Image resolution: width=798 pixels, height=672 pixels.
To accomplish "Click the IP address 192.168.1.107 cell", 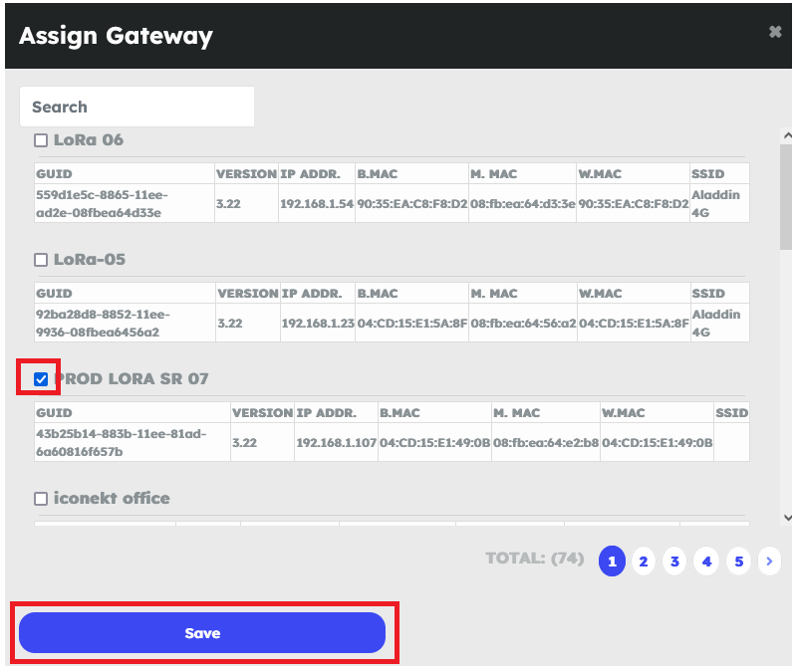I will point(336,442).
